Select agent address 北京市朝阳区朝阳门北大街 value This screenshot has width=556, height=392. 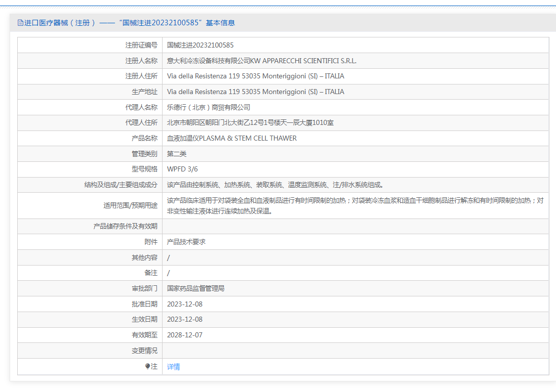click(250, 123)
